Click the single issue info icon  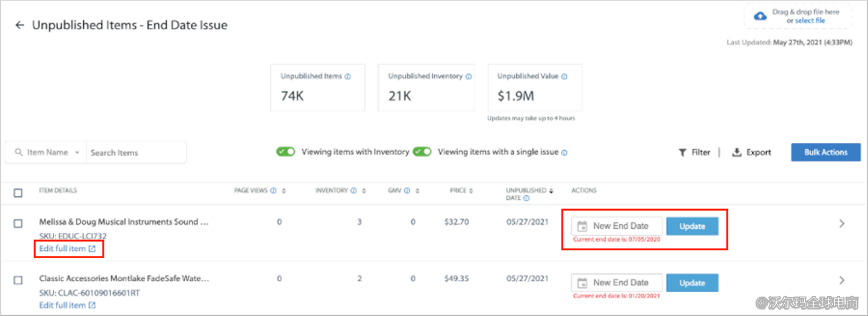click(564, 153)
